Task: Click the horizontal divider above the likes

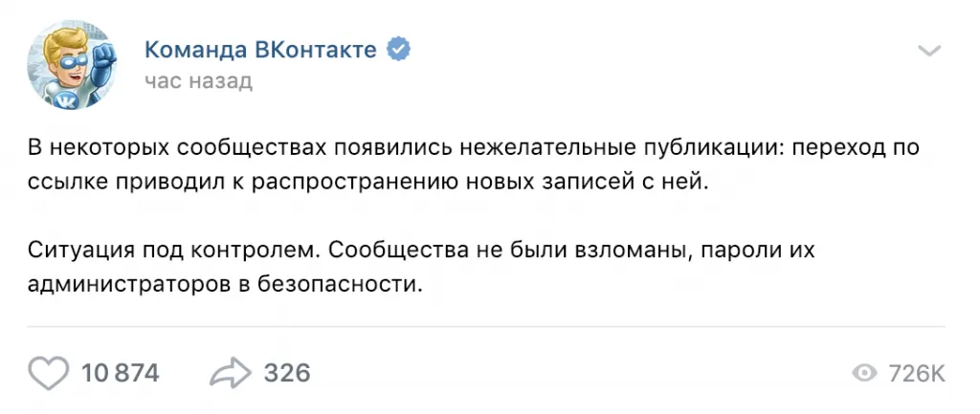Action: tap(486, 327)
